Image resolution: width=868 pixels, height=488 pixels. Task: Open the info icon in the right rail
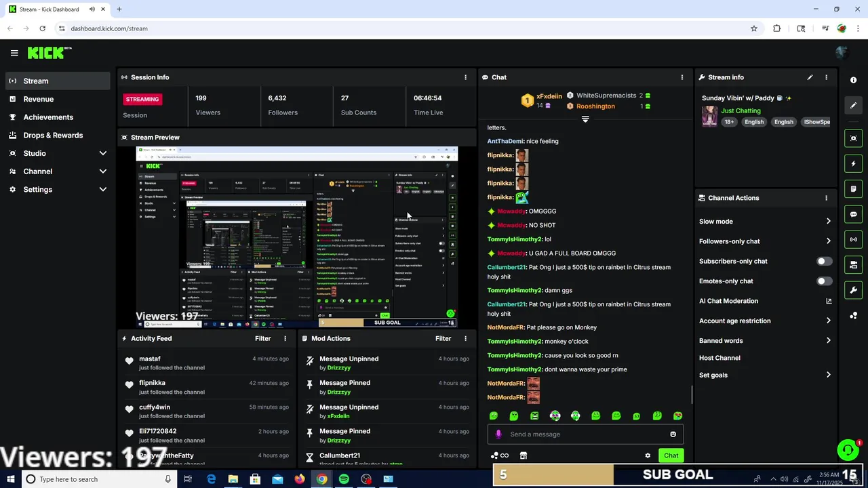click(x=853, y=80)
